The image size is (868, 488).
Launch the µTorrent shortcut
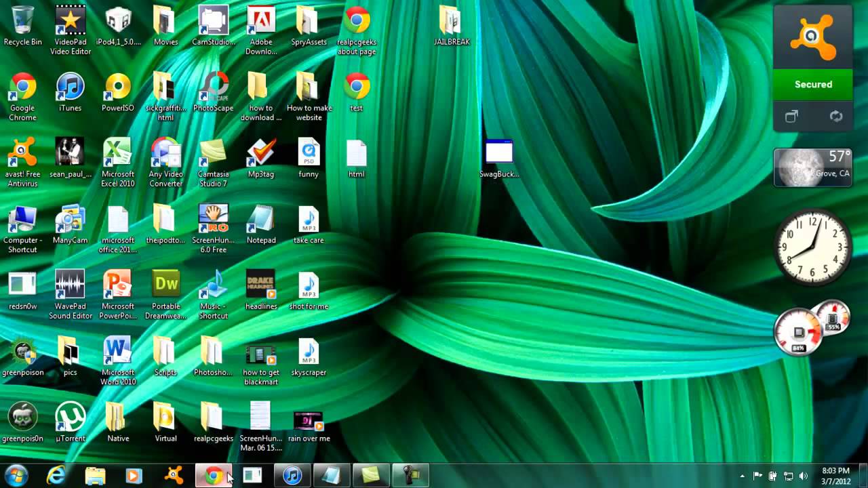[70, 423]
